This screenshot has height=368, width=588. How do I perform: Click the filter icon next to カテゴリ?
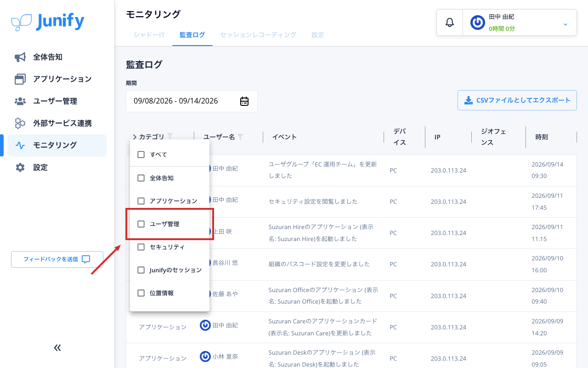(170, 136)
